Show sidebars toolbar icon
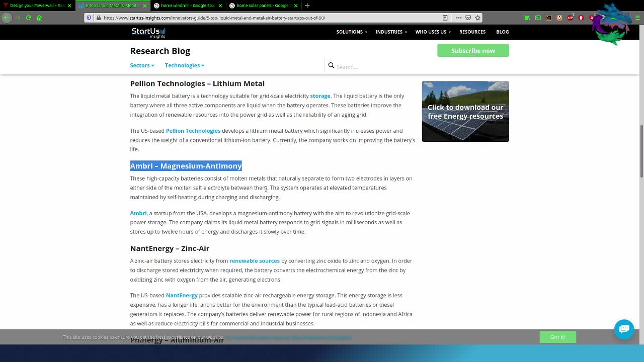 tap(538, 18)
